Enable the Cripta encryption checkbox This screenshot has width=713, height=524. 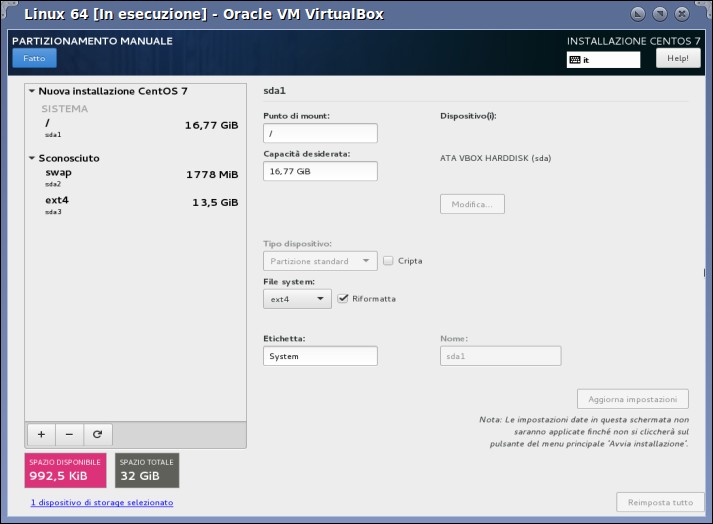[x=388, y=261]
